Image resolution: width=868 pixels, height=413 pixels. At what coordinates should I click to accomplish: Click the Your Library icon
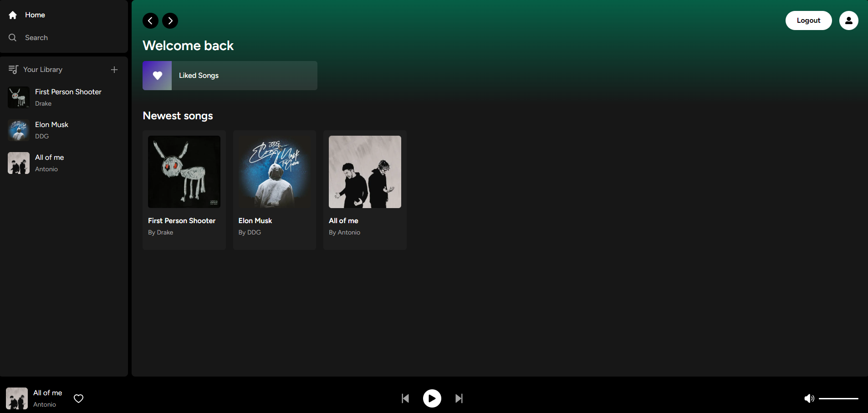[x=13, y=70]
